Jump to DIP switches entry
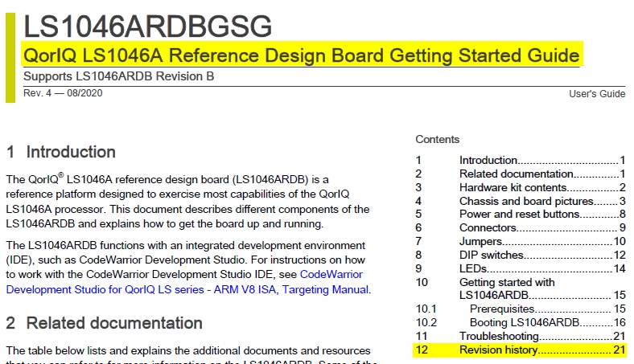 [x=521, y=256]
